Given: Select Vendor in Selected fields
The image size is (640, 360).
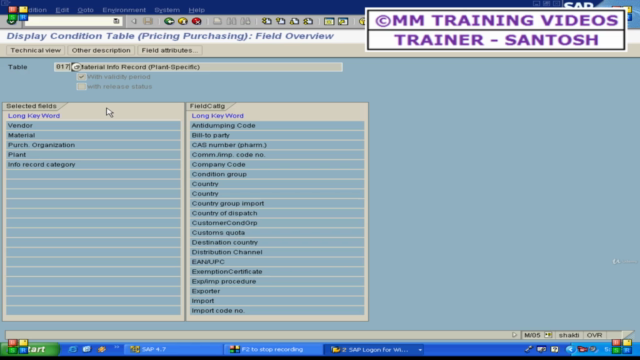Looking at the screenshot, I should pyautogui.click(x=93, y=125).
